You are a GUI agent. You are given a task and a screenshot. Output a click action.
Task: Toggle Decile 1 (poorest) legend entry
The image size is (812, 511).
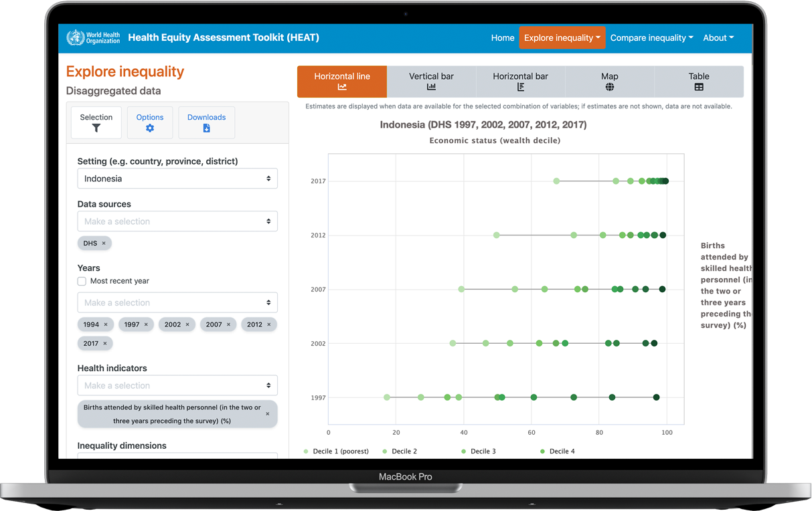(x=336, y=451)
